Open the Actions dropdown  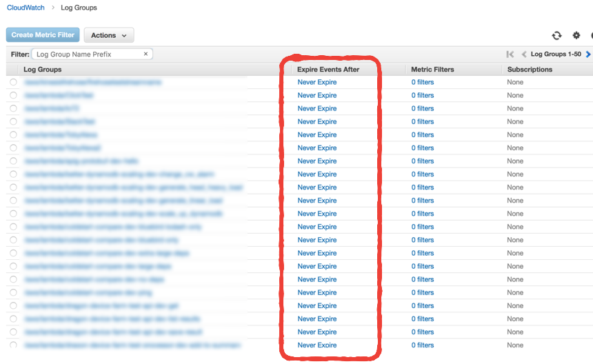pyautogui.click(x=109, y=35)
